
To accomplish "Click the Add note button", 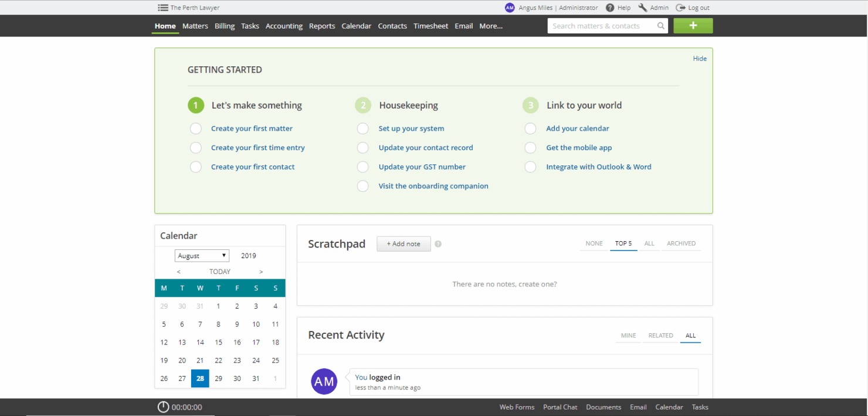I will 404,244.
